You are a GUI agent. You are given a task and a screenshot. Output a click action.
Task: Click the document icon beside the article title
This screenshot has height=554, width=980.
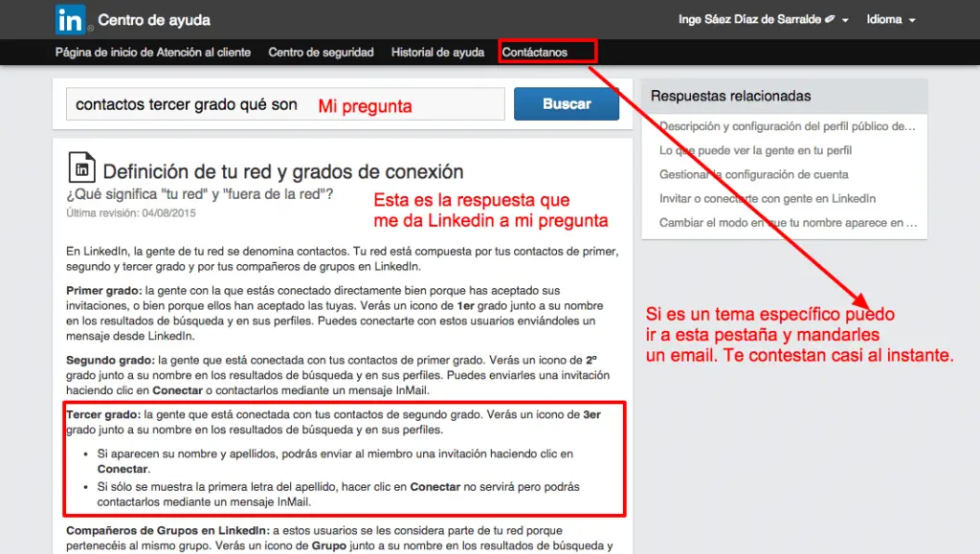tap(83, 166)
